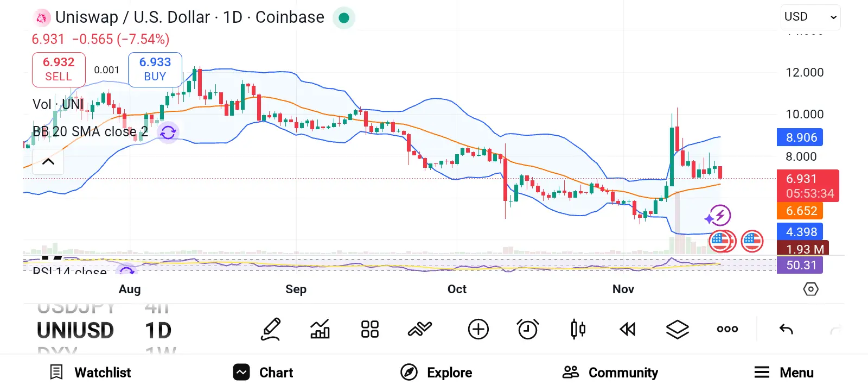Select the drawing pencil tool

pyautogui.click(x=271, y=329)
